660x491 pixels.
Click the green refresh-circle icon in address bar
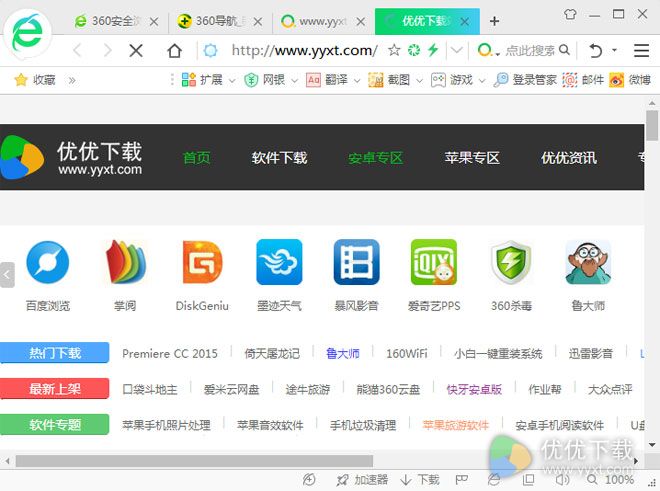[x=414, y=51]
